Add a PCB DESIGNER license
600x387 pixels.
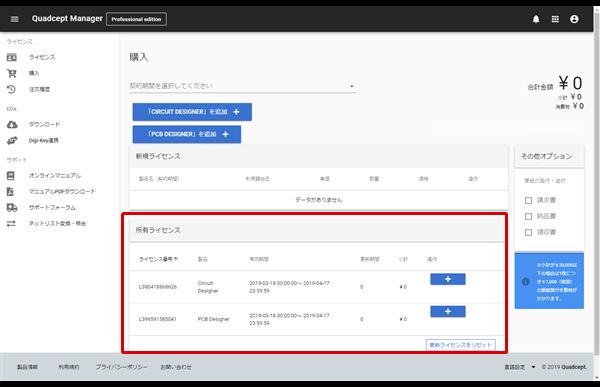coord(187,134)
